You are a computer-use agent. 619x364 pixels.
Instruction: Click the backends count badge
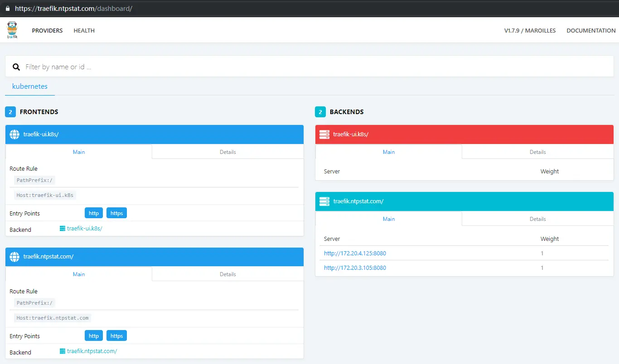pyautogui.click(x=320, y=111)
